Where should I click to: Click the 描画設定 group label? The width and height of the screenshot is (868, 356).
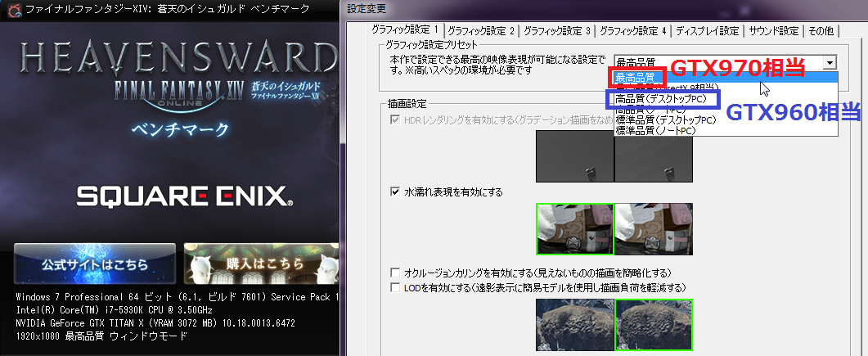[407, 104]
